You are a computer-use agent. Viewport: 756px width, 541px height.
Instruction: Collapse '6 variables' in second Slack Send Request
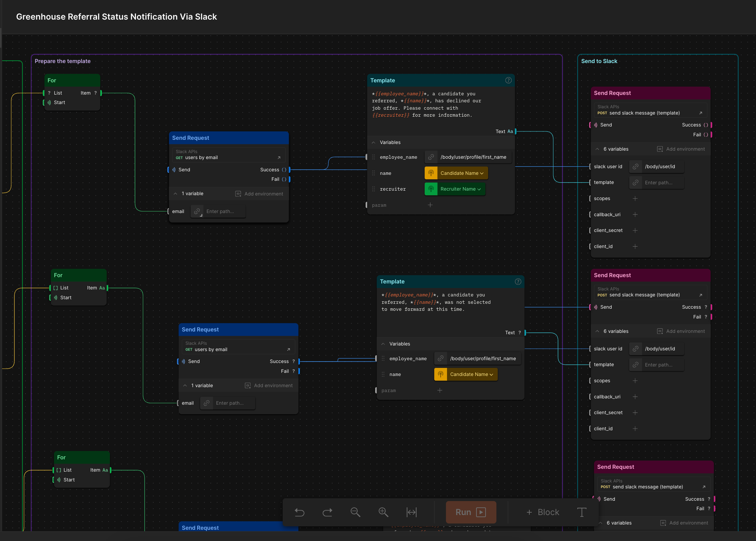[x=597, y=331]
